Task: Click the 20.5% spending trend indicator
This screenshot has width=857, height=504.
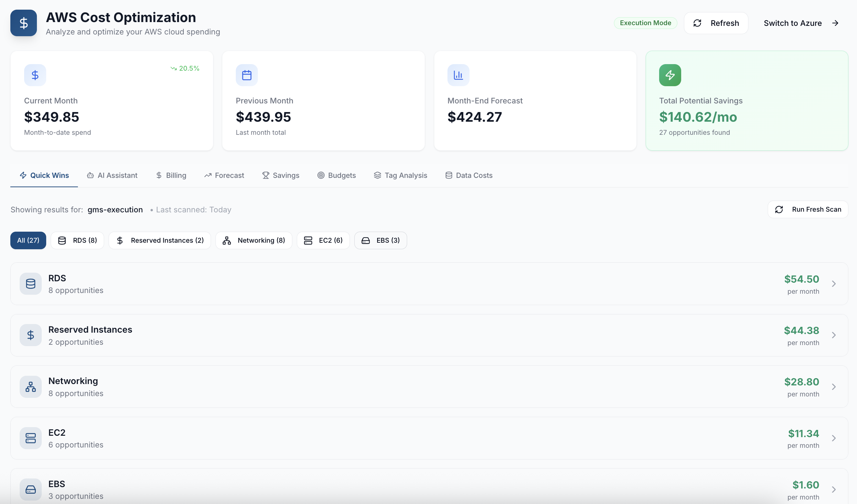Action: [185, 68]
